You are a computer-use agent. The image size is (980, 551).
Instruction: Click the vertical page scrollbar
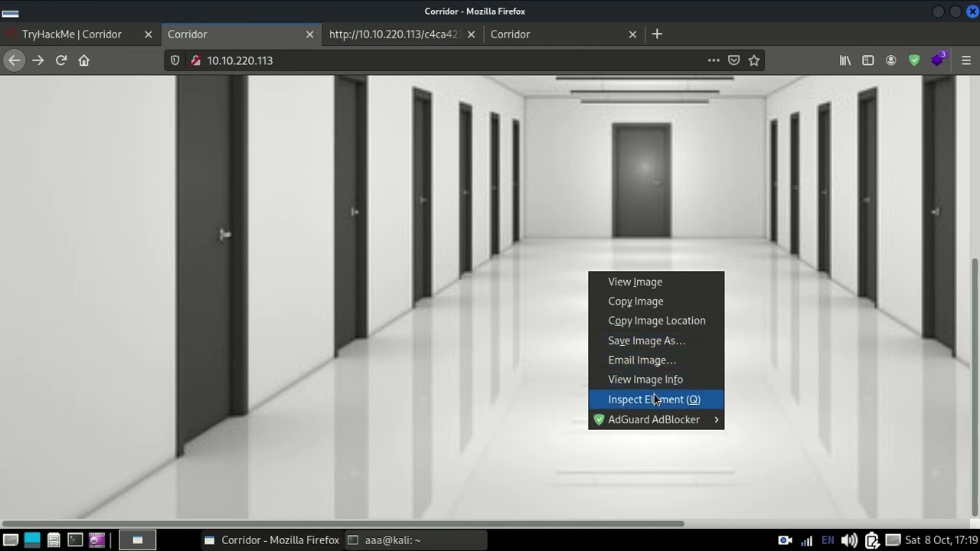click(x=975, y=386)
